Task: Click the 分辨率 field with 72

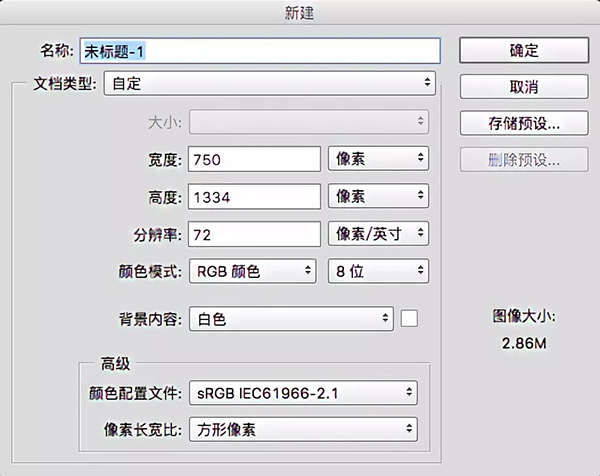Action: [x=254, y=234]
